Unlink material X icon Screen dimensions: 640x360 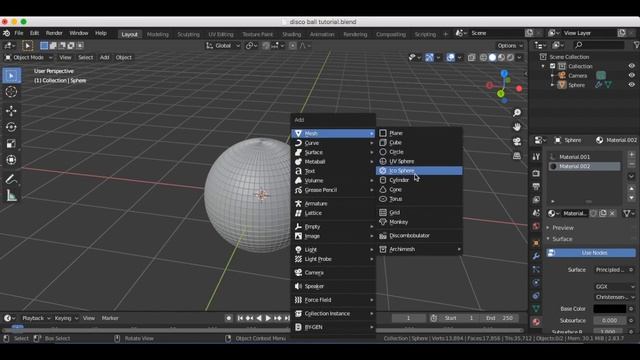612,213
